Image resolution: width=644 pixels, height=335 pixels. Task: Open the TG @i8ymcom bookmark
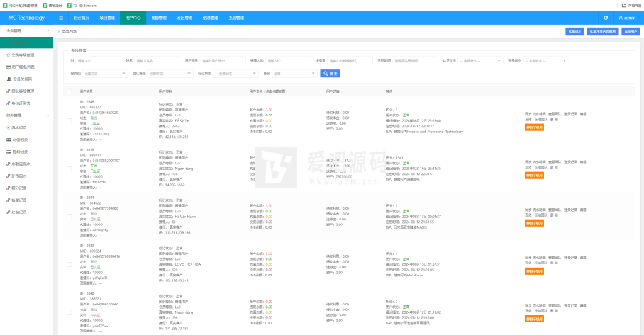(x=82, y=5)
